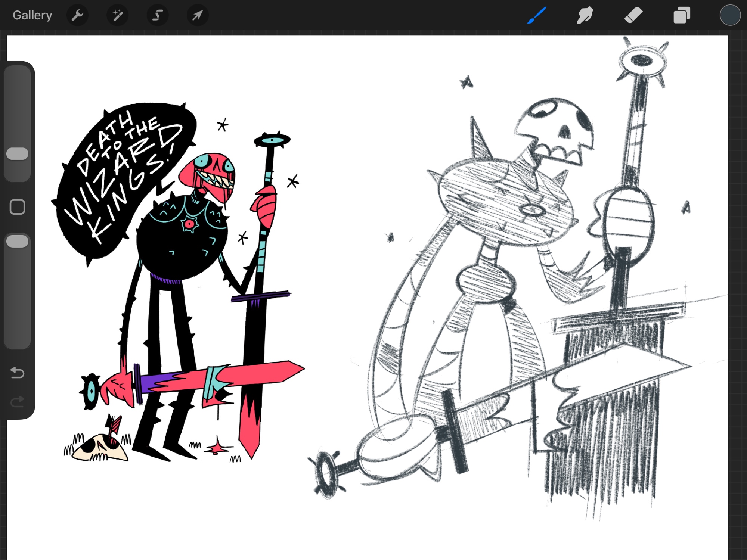747x560 pixels.
Task: Tap the brush size slider handle
Action: tap(18, 154)
